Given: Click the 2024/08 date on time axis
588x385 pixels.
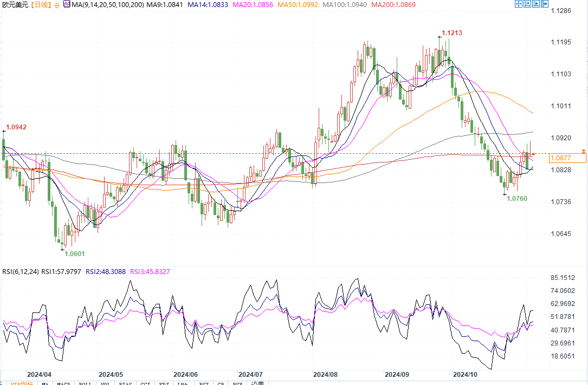Looking at the screenshot, I should point(326,374).
